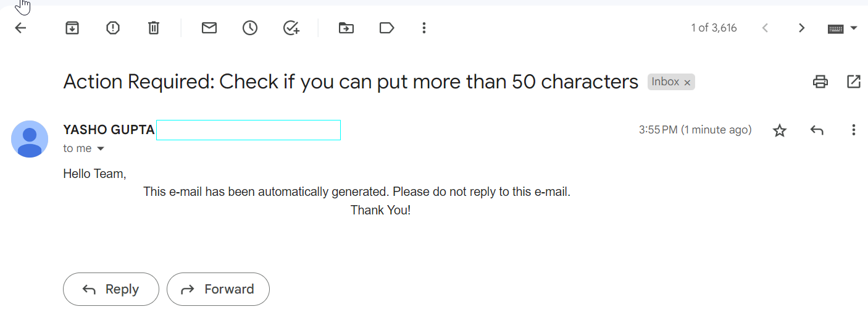Open the email in a new window
Viewport: 868px width, 317px height.
(854, 82)
